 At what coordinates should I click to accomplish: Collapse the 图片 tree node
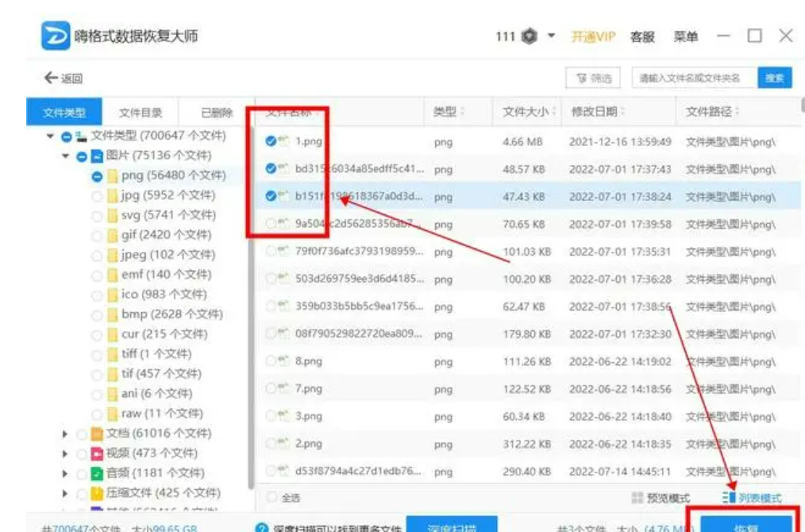pos(66,156)
